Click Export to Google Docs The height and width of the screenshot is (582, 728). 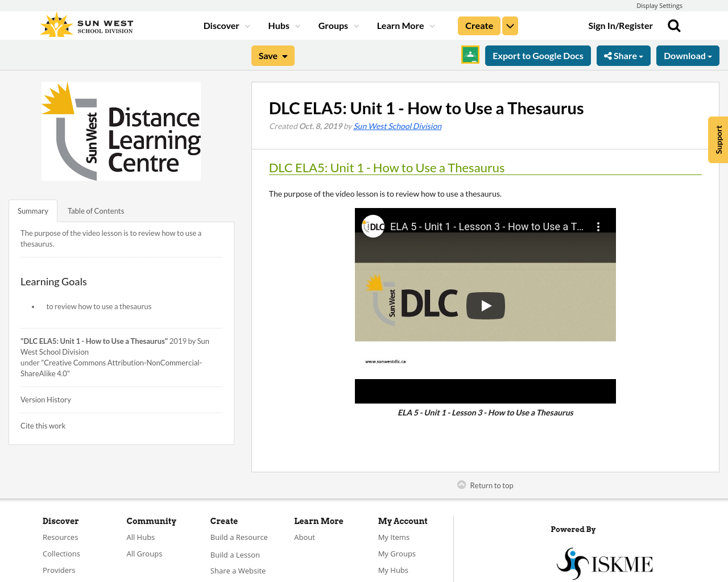(x=537, y=55)
